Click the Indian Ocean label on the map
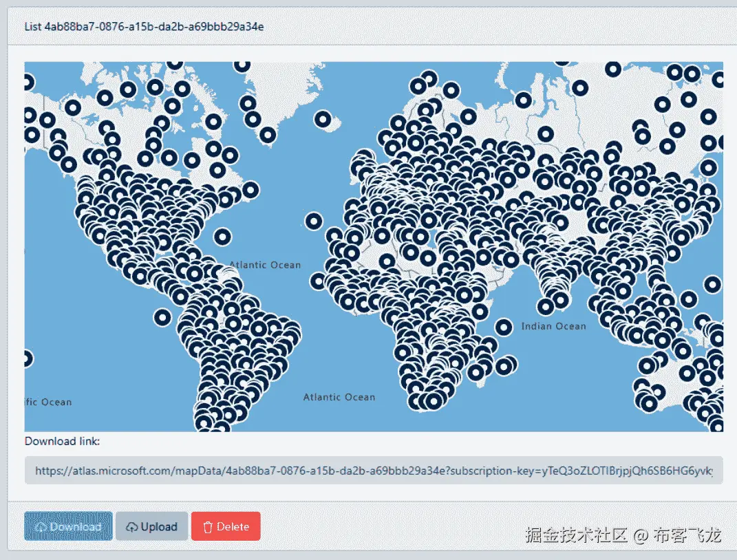 click(554, 325)
